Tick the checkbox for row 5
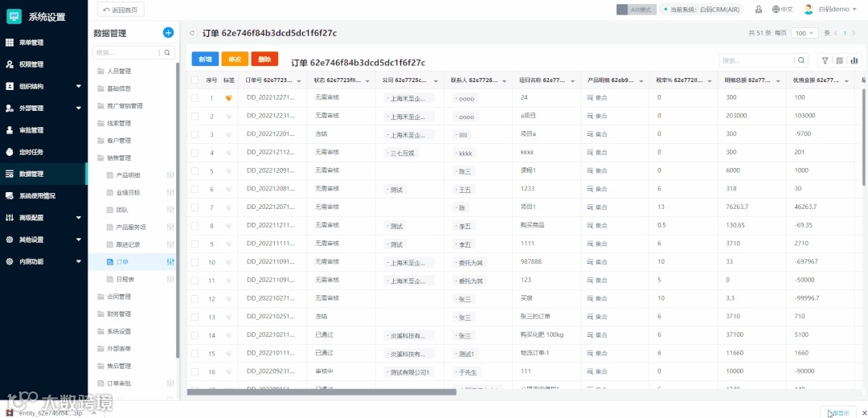 tap(194, 171)
